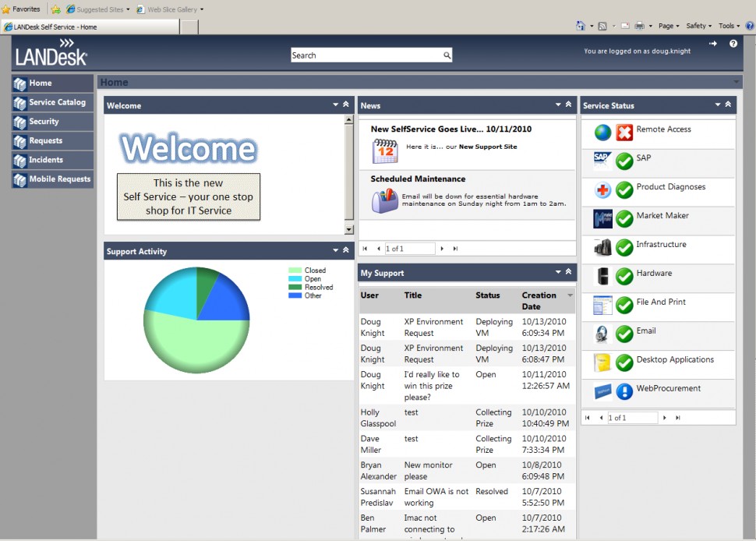Screen dimensions: 756x541
Task: Click the Resolved legend color swatch
Action: click(295, 288)
